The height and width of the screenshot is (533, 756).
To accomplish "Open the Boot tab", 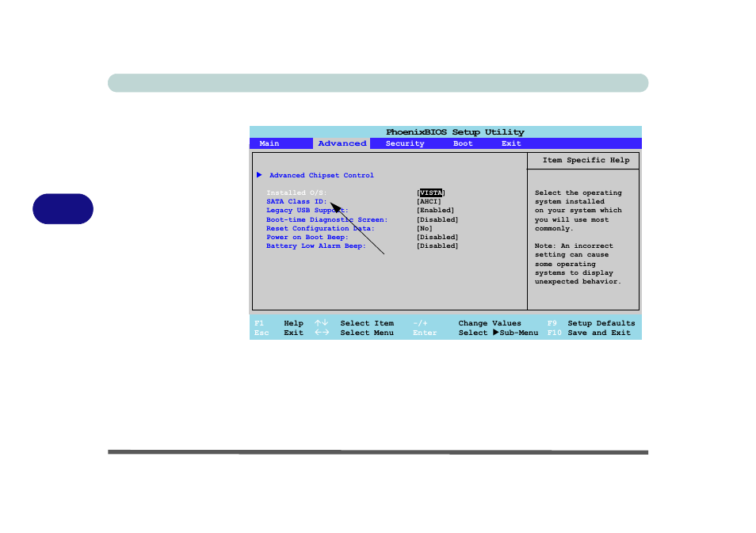I will [x=462, y=143].
